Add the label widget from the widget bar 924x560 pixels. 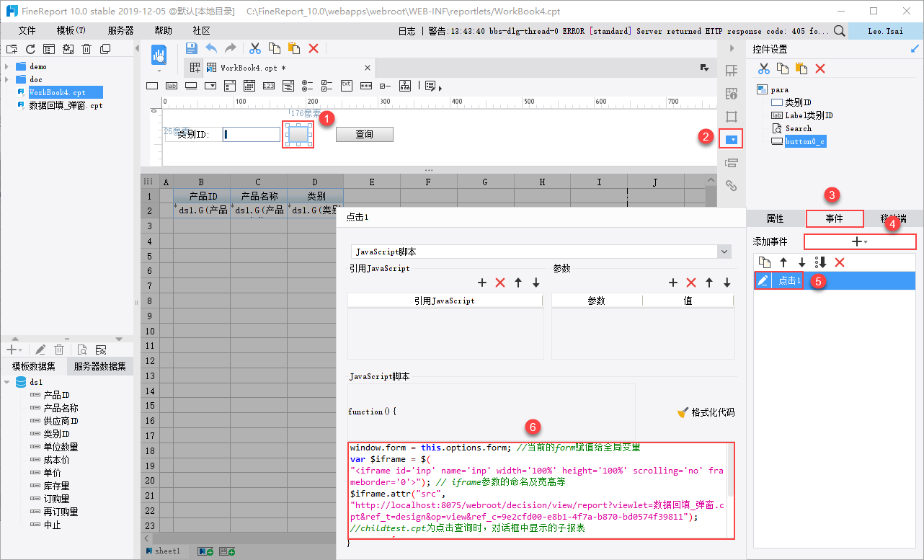172,85
